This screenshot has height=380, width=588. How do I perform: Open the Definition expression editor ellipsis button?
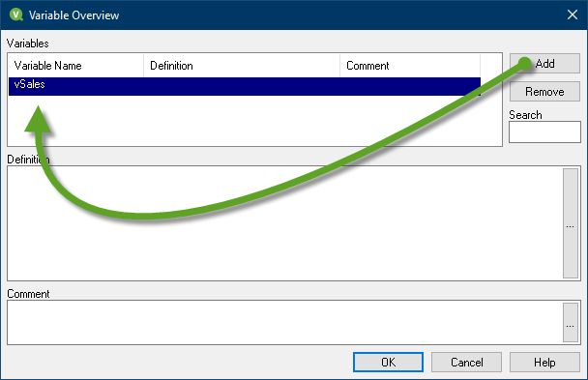571,223
